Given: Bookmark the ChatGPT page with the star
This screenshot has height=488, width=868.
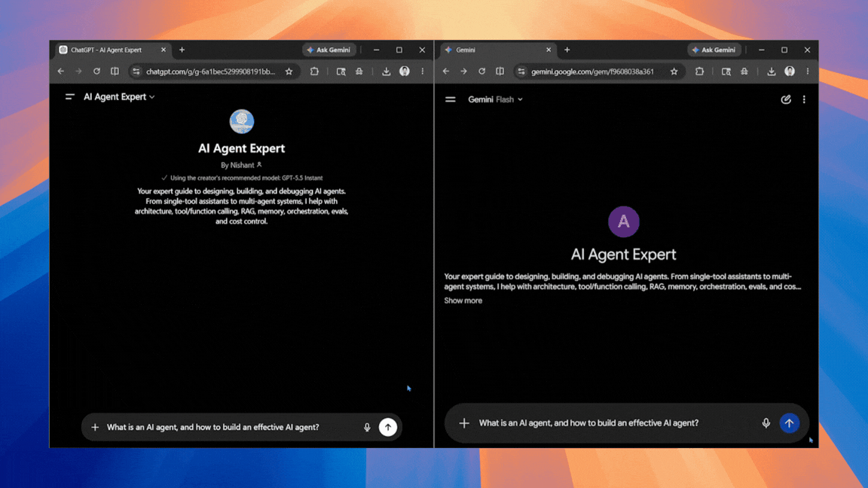Looking at the screenshot, I should 289,72.
